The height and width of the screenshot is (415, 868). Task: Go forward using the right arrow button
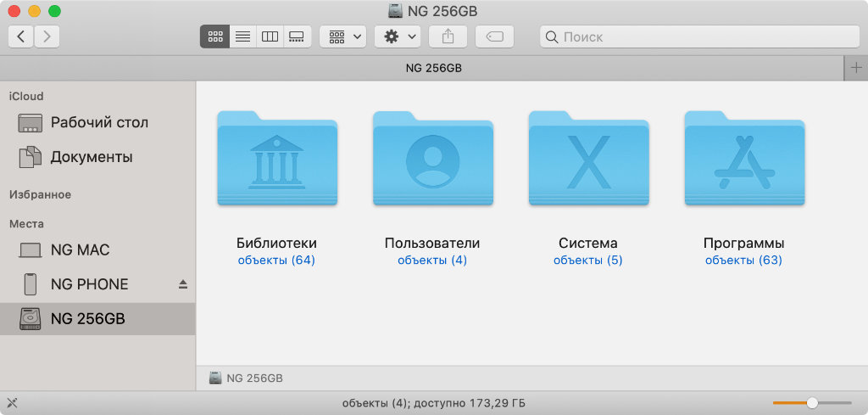[x=47, y=36]
